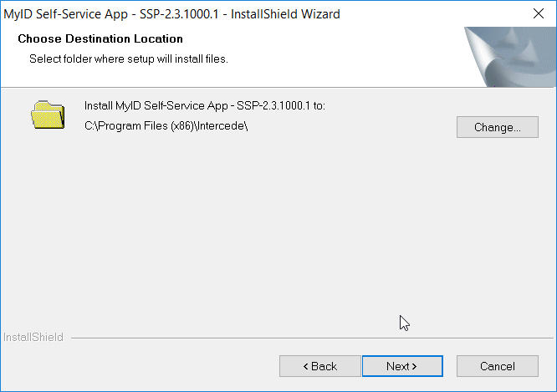Go back with the Back button
The height and width of the screenshot is (392, 557).
click(x=320, y=366)
